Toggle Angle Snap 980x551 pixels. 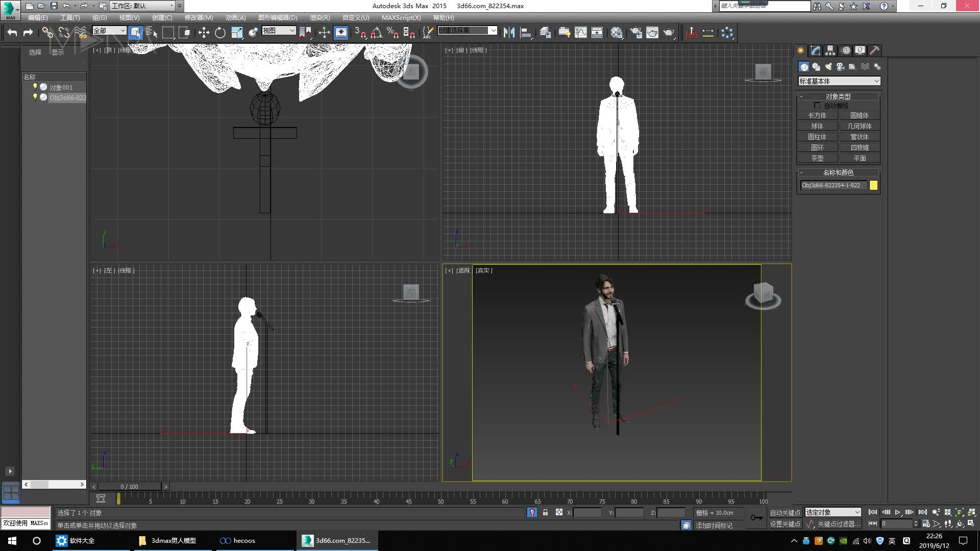[376, 33]
